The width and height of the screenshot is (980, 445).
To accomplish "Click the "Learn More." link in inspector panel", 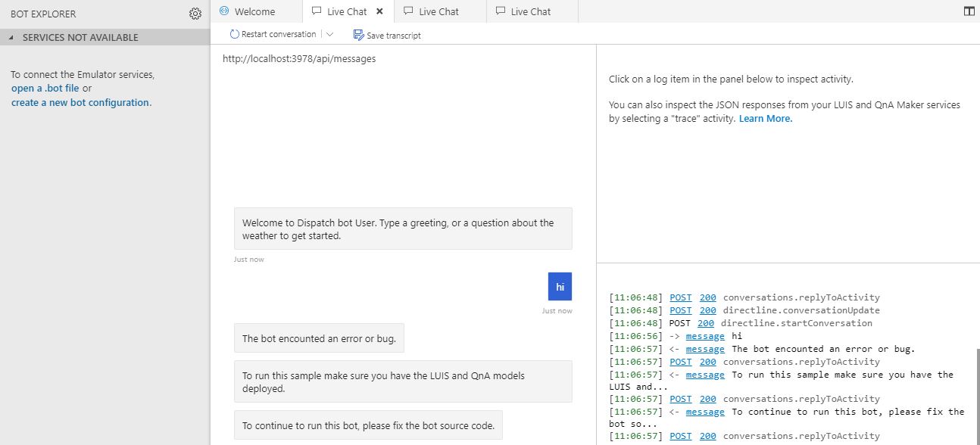I will coord(765,118).
